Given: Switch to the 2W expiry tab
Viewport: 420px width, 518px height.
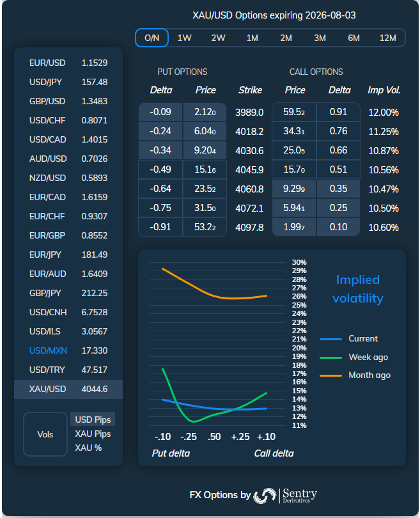Looking at the screenshot, I should pyautogui.click(x=218, y=38).
